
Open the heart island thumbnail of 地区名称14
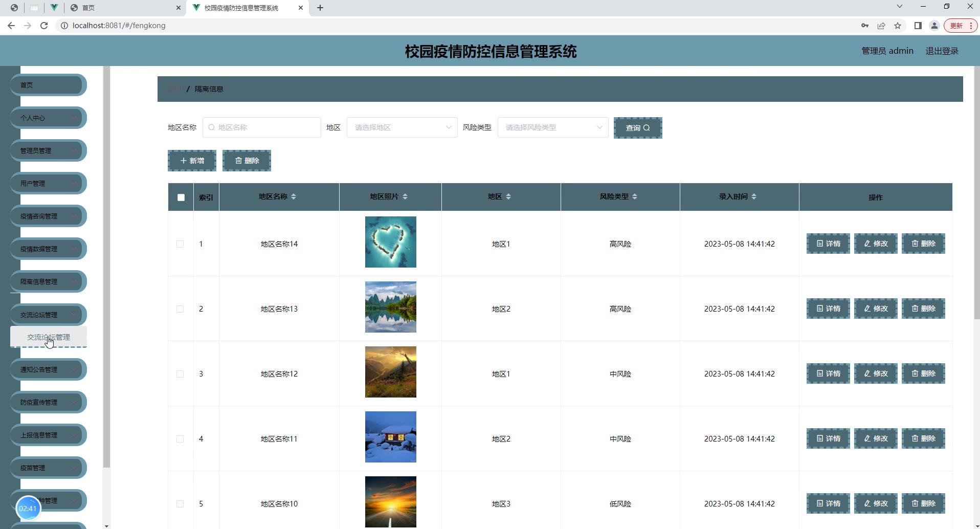tap(391, 242)
